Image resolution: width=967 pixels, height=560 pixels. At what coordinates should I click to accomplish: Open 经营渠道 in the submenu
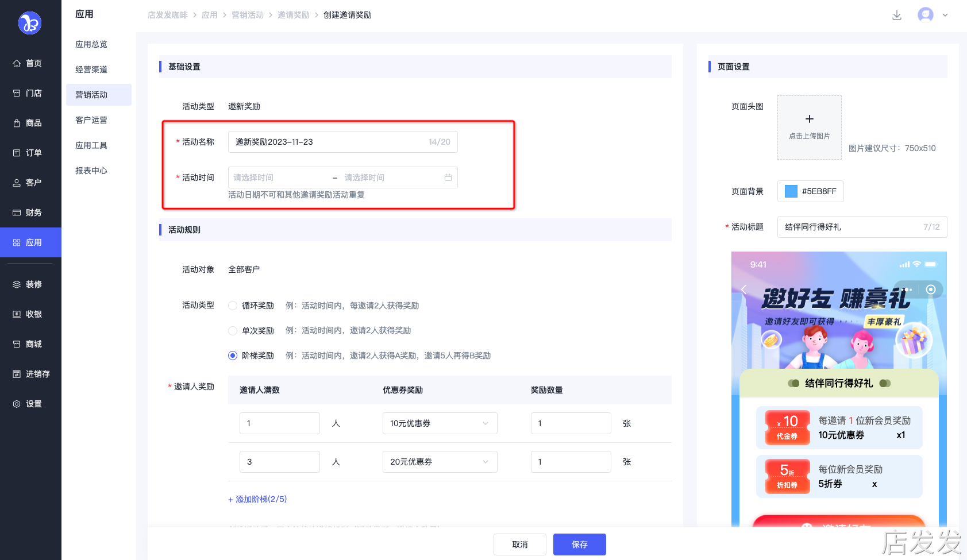click(x=99, y=69)
